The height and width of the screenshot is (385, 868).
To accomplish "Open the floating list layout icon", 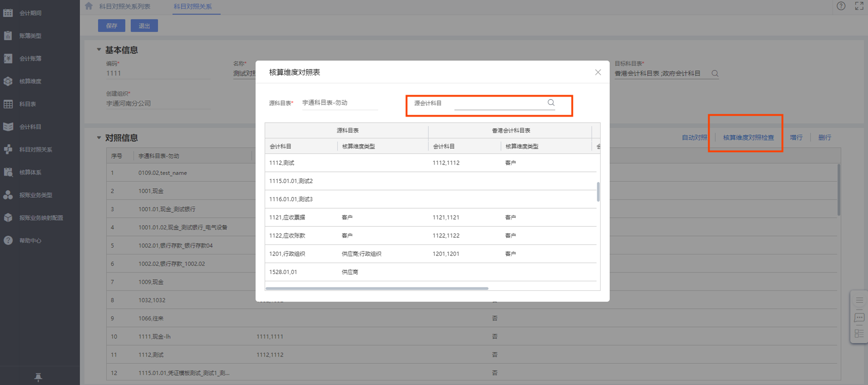I will coord(859,334).
